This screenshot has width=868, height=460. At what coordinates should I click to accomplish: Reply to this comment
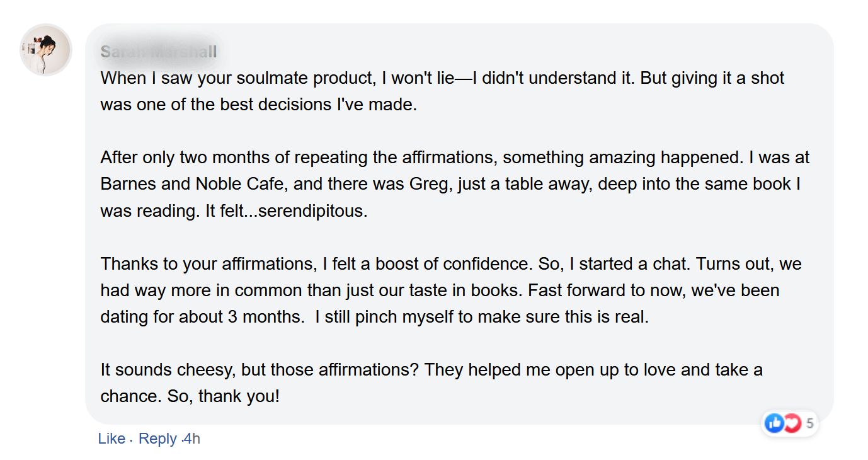(x=157, y=439)
